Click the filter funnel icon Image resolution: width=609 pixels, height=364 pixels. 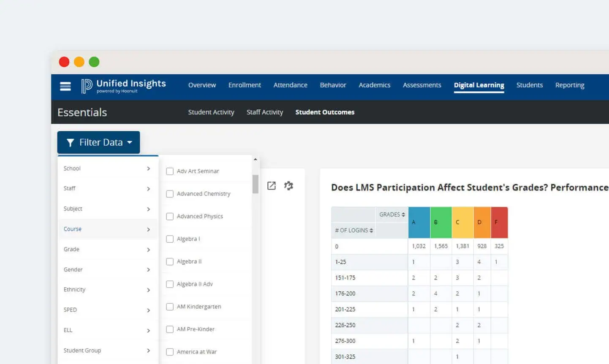[x=71, y=142]
